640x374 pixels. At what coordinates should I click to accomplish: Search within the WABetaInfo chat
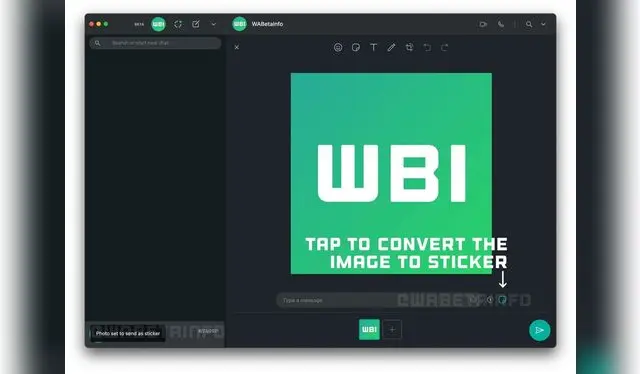click(529, 24)
